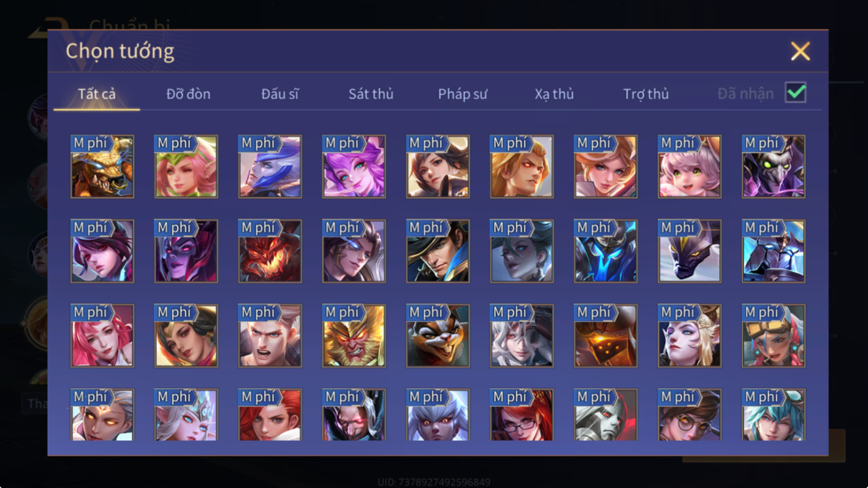
Task: Pick the pirate captain hero with black hat
Action: pyautogui.click(x=438, y=251)
